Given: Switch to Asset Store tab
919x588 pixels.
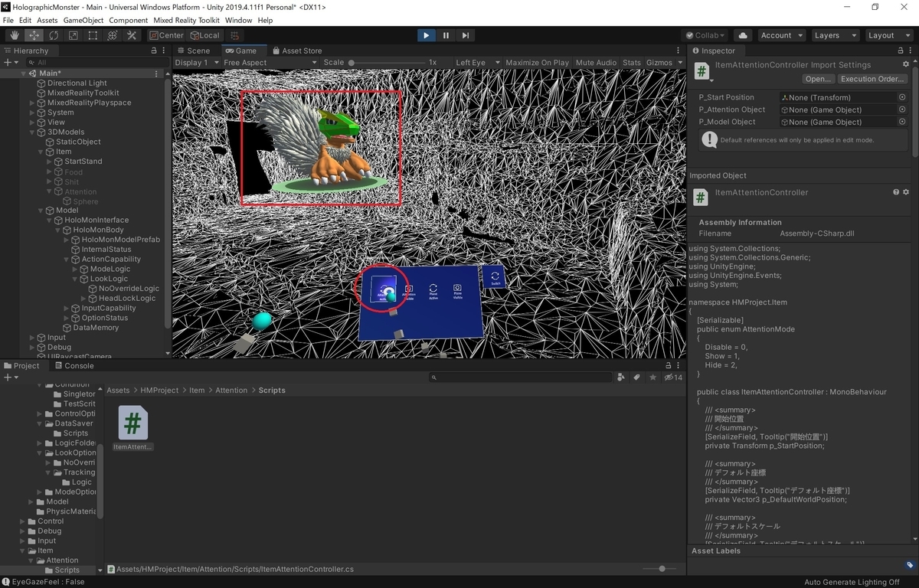Looking at the screenshot, I should 297,51.
